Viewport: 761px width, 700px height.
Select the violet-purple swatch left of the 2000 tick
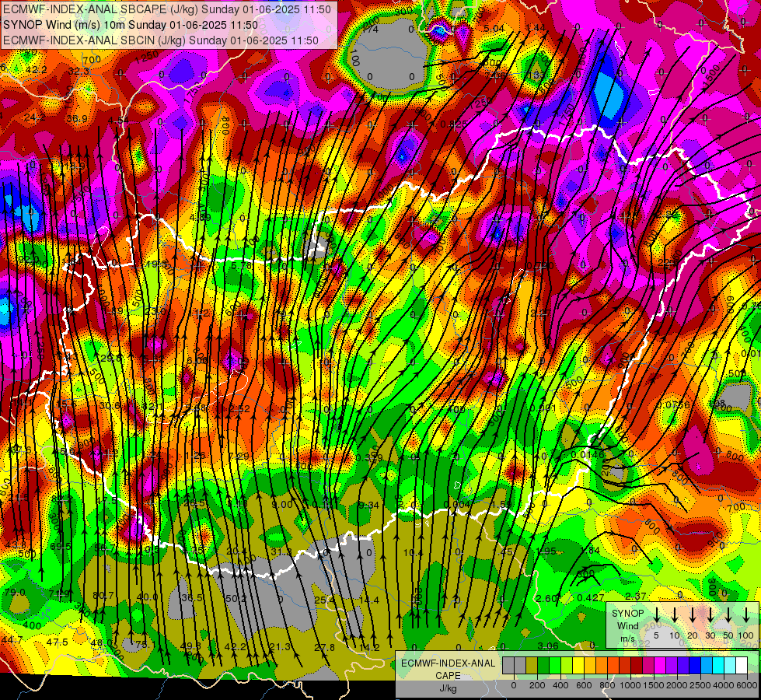point(671,665)
